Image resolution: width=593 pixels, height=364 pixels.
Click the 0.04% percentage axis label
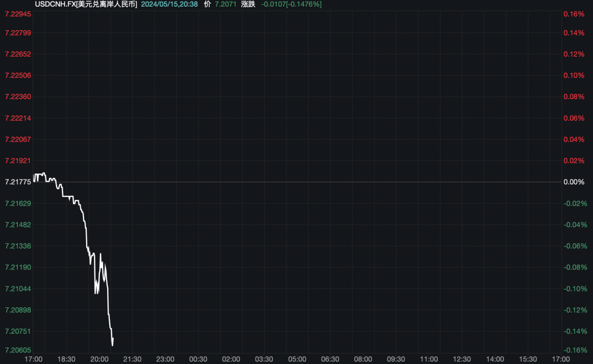574,139
